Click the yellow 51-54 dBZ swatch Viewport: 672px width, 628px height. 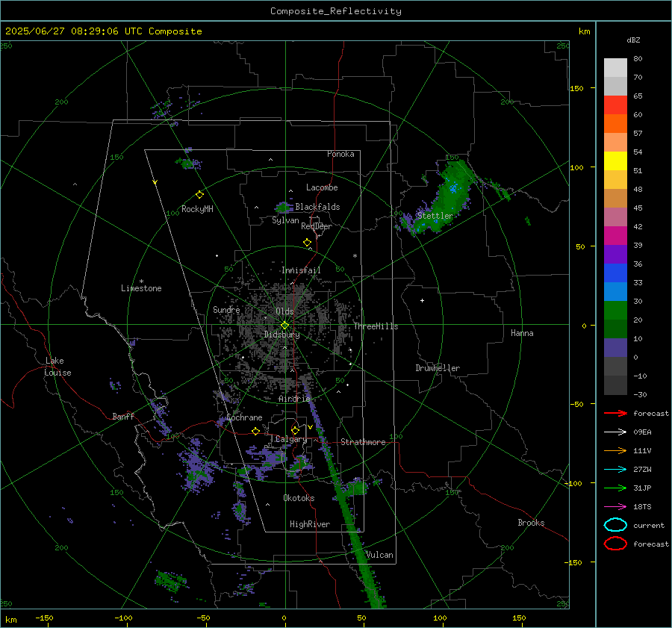(x=615, y=161)
